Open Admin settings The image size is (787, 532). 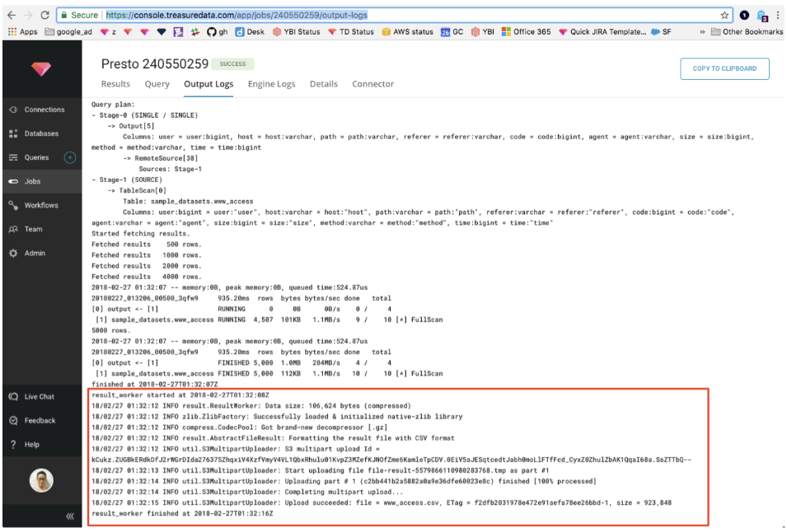35,253
